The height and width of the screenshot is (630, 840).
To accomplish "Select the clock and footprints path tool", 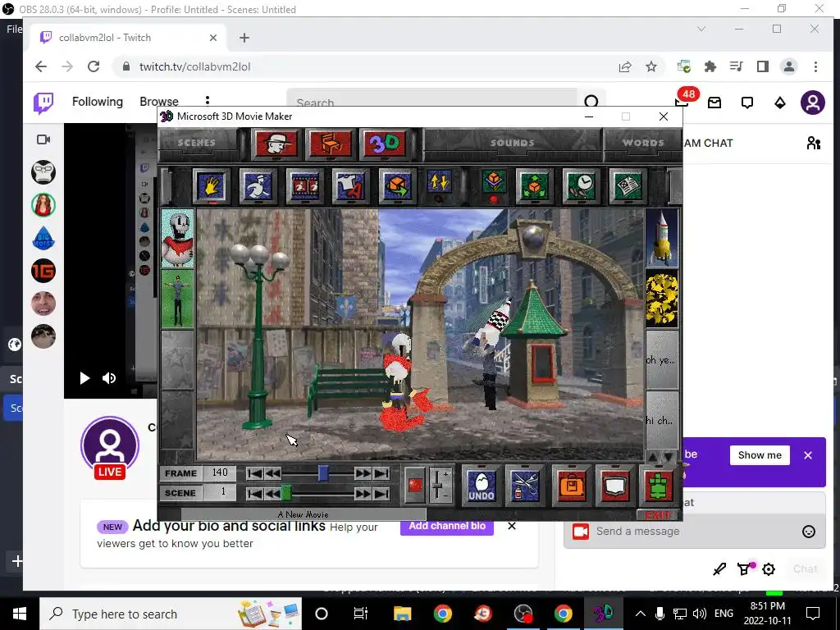I will coord(582,186).
